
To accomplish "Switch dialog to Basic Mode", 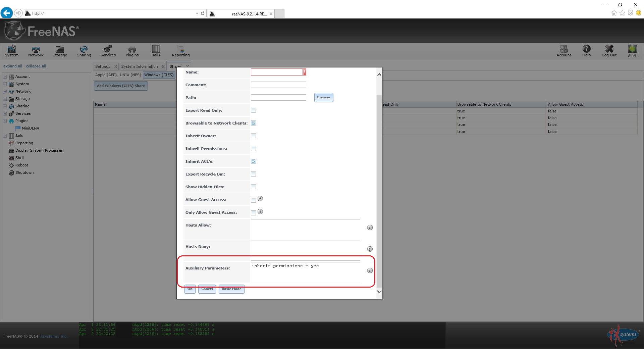I will click(231, 289).
